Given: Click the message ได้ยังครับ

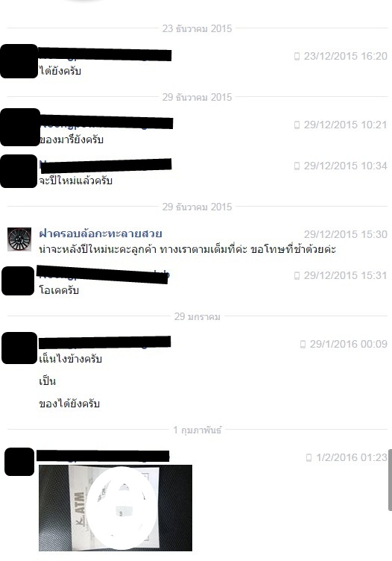Looking at the screenshot, I should tap(60, 71).
